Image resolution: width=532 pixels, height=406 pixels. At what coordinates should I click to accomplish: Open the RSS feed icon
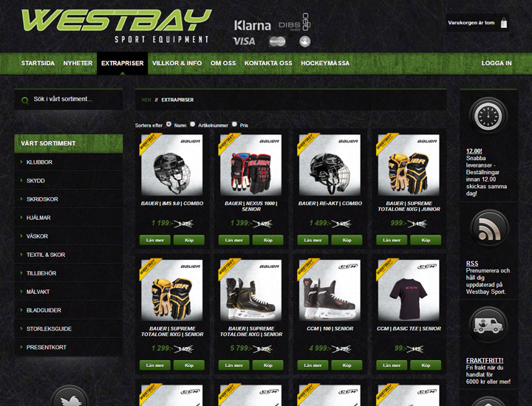[x=489, y=228]
